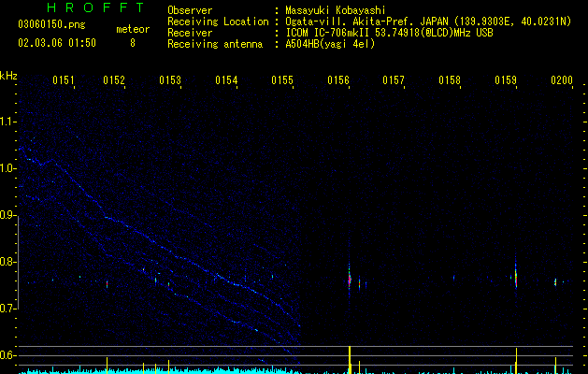Click the 0156 time axis marker
This screenshot has height=374, width=588.
point(337,80)
